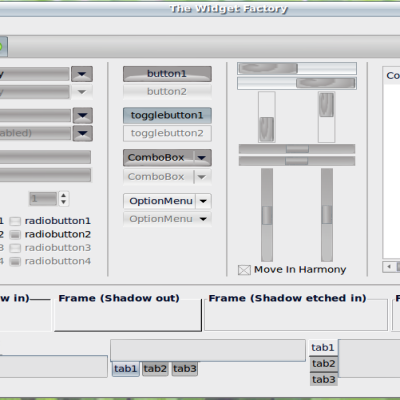Open dropdown arrow just above the "abled)" entry row
This screenshot has width=400, height=400.
[83, 116]
